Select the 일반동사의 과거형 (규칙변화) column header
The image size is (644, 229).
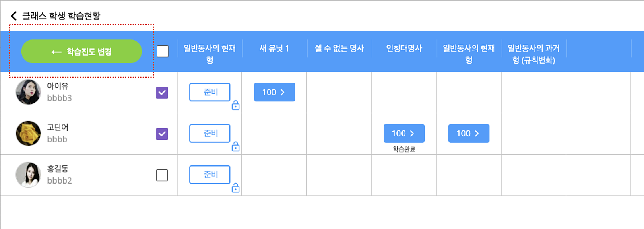534,54
